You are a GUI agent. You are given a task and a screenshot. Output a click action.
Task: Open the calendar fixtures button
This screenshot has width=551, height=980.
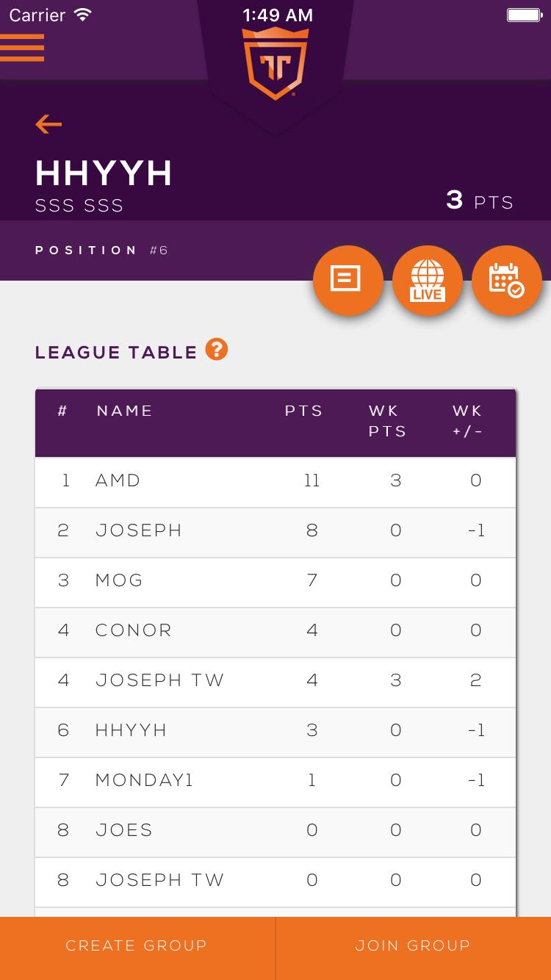point(506,280)
